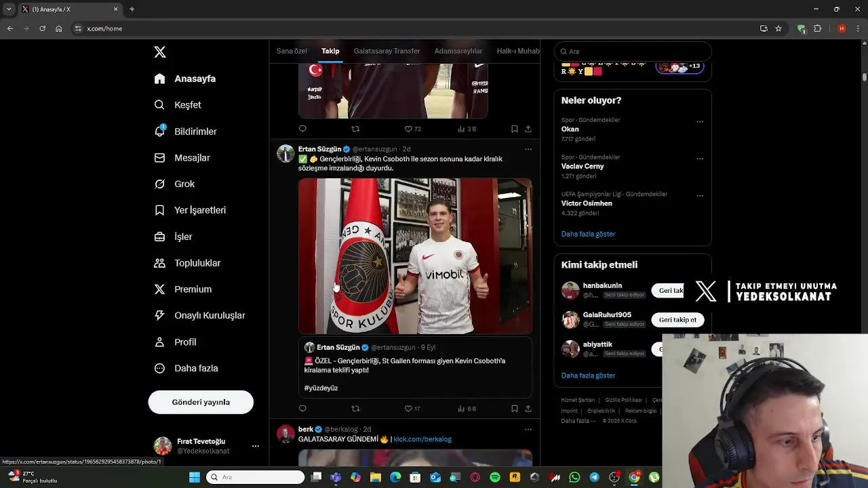Open more options for Vaclav Cerny trend
The height and width of the screenshot is (488, 868).
click(700, 159)
